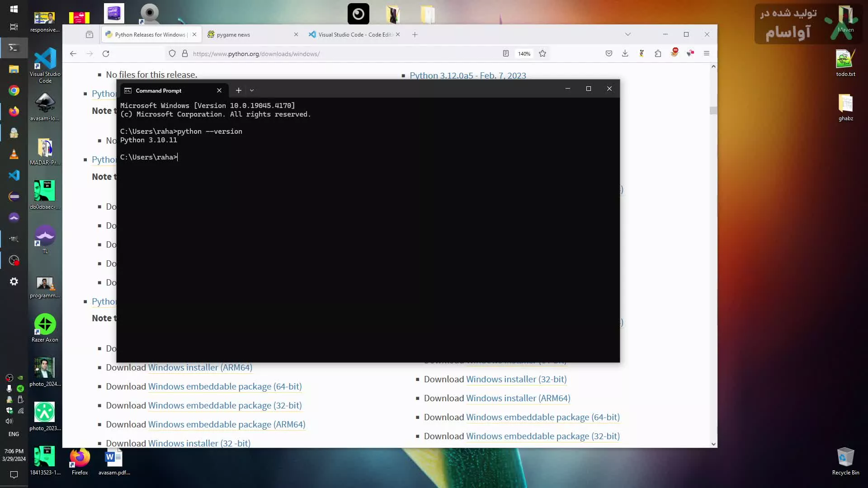Save page to Pocket

click(609, 54)
